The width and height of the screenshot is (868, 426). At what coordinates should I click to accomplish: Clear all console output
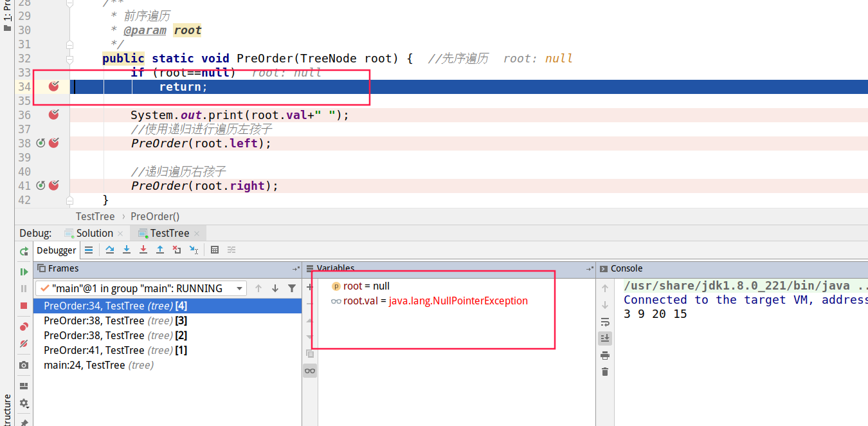604,372
